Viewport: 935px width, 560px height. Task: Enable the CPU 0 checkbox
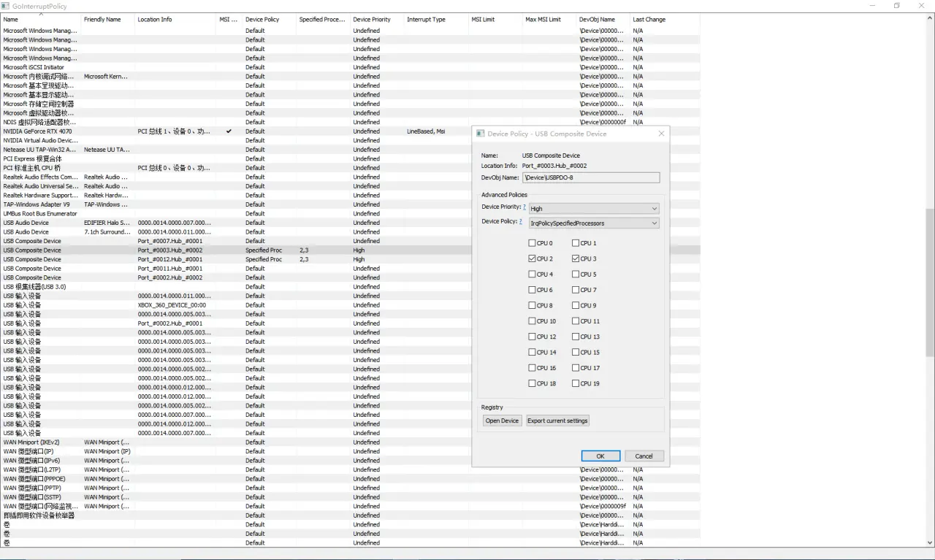[532, 243]
